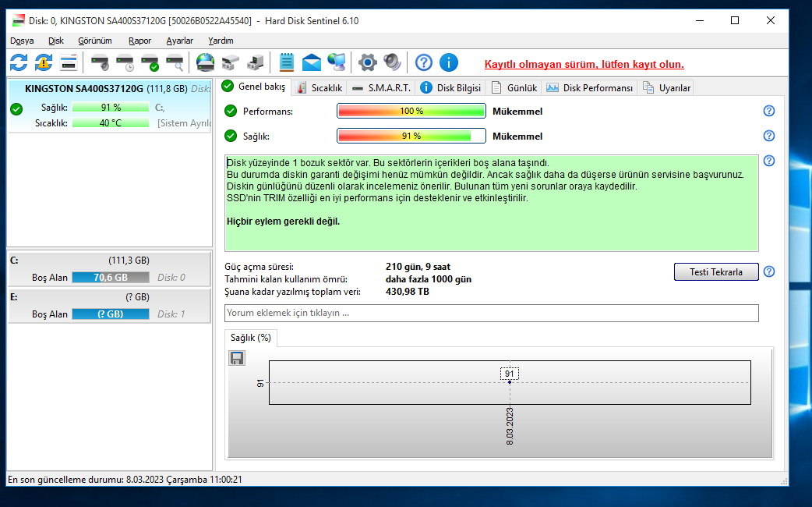Click the blue info circle toolbar icon
The image size is (812, 507).
coord(449,62)
